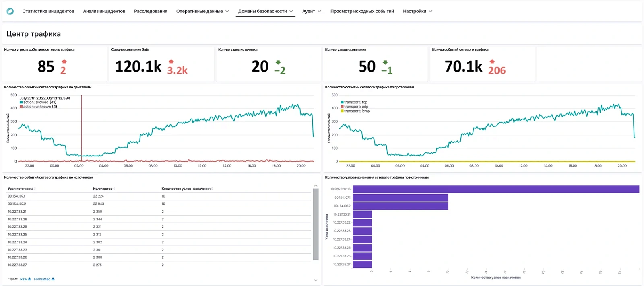Open the Аудит dropdown
Viewport: 644px width, 286px height.
coord(312,11)
